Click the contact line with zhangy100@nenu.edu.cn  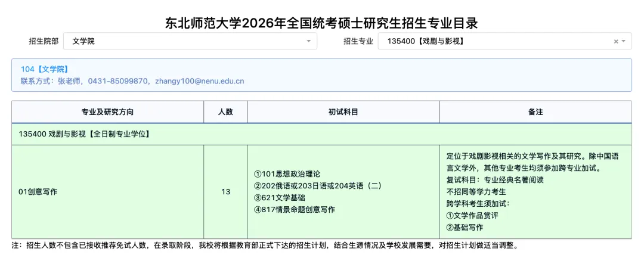point(132,81)
